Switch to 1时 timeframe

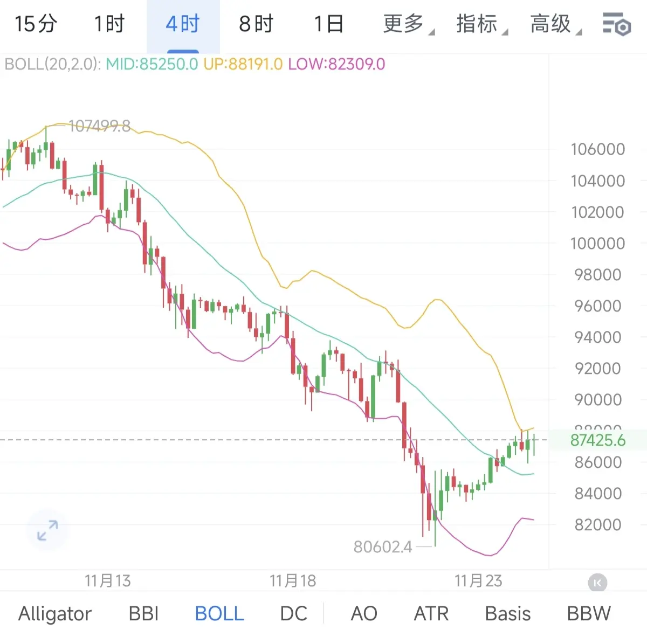pos(109,24)
